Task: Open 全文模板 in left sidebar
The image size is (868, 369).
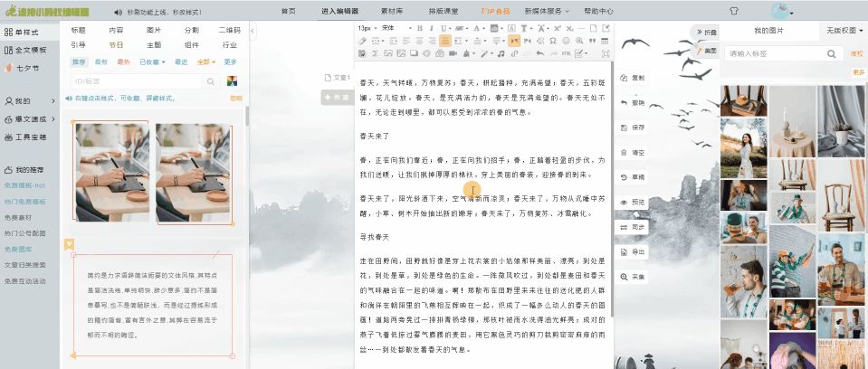Action: 26,50
